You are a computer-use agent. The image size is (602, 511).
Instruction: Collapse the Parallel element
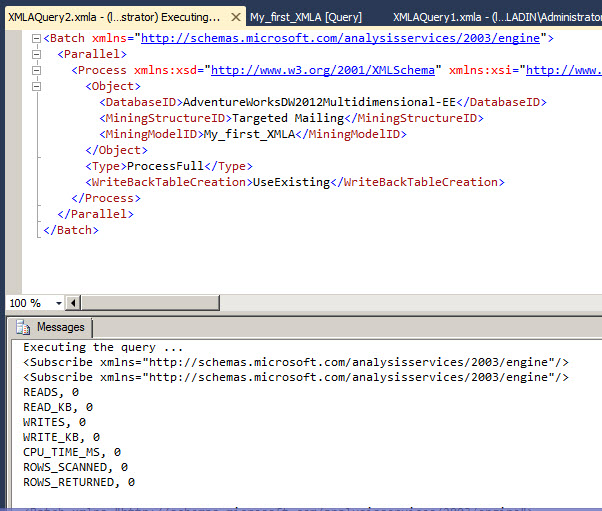pyautogui.click(x=36, y=54)
